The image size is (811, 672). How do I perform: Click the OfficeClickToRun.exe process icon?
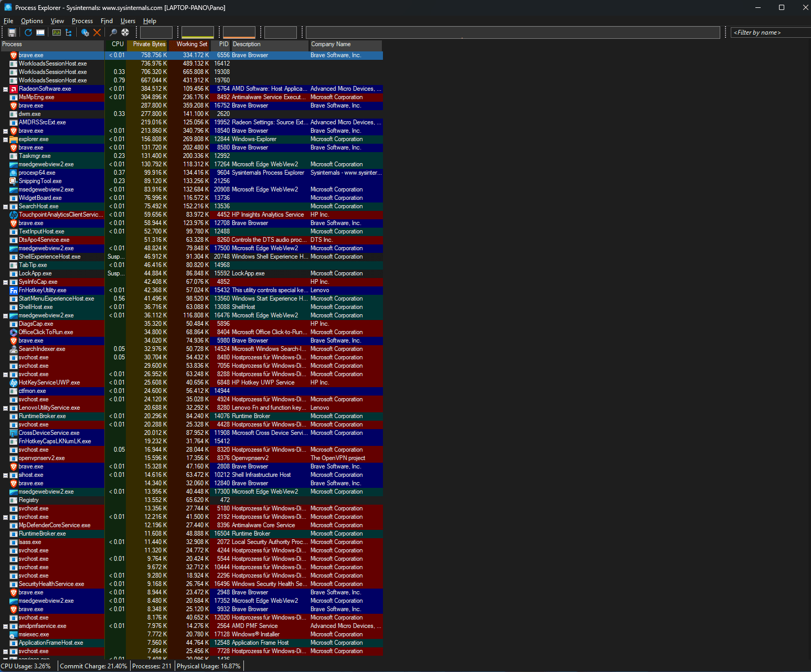[x=14, y=332]
